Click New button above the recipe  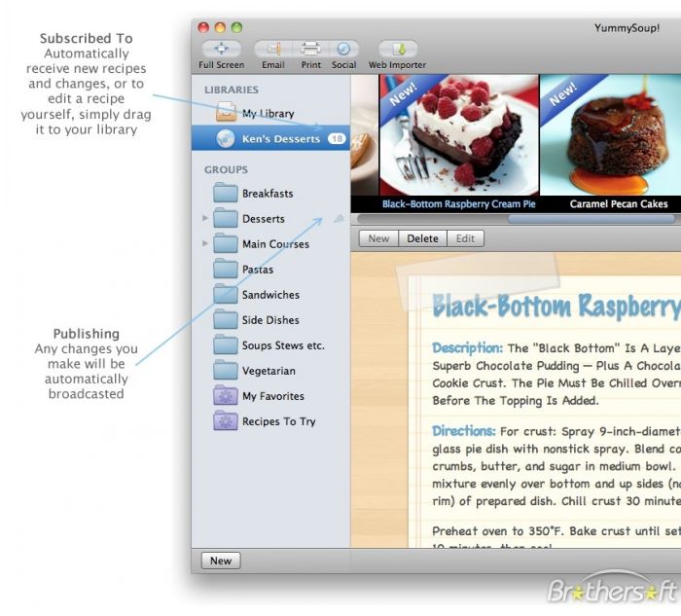tap(378, 238)
